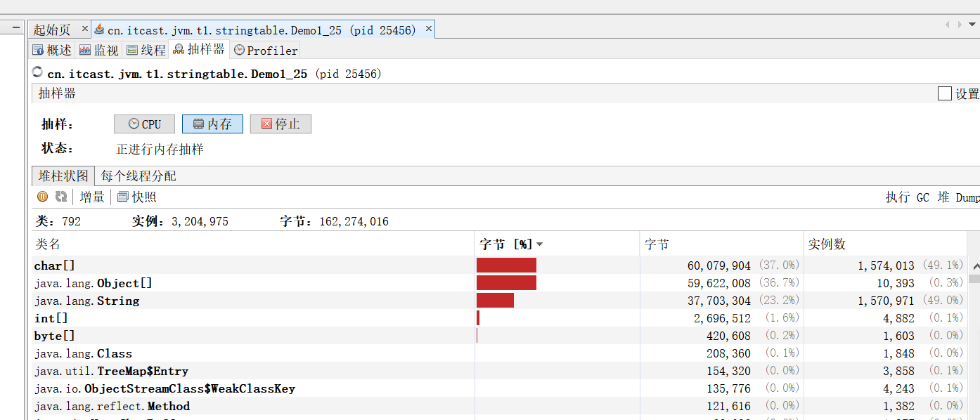Click bytes value 60,079,904

[719, 265]
